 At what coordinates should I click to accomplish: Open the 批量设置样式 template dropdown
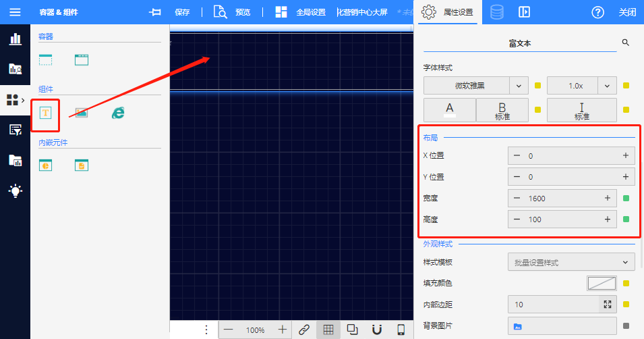pos(570,262)
